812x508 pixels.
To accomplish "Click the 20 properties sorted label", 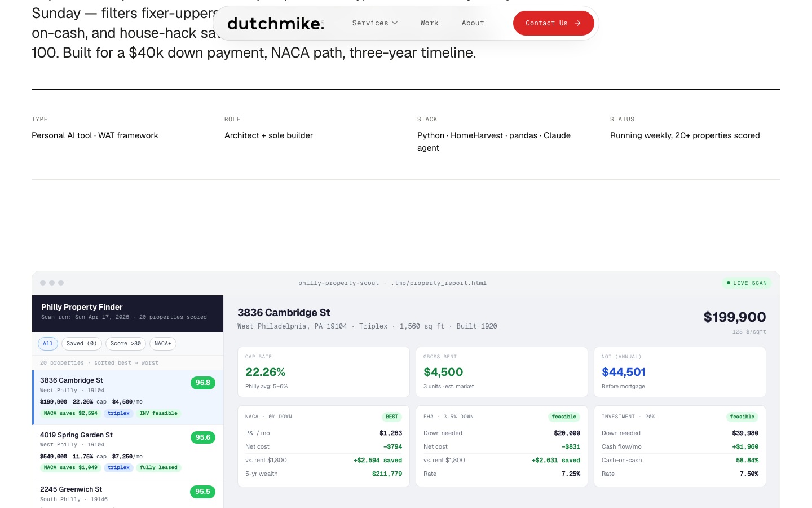I will [x=99, y=363].
